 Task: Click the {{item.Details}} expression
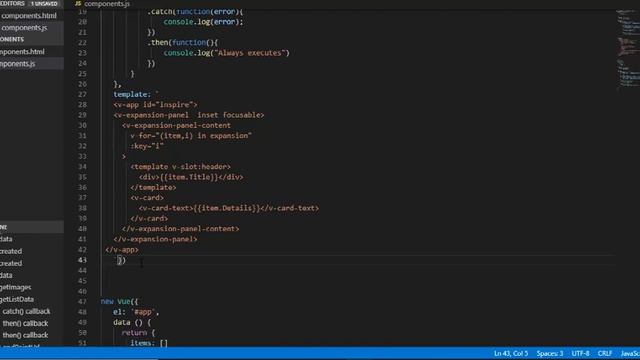[x=227, y=208]
